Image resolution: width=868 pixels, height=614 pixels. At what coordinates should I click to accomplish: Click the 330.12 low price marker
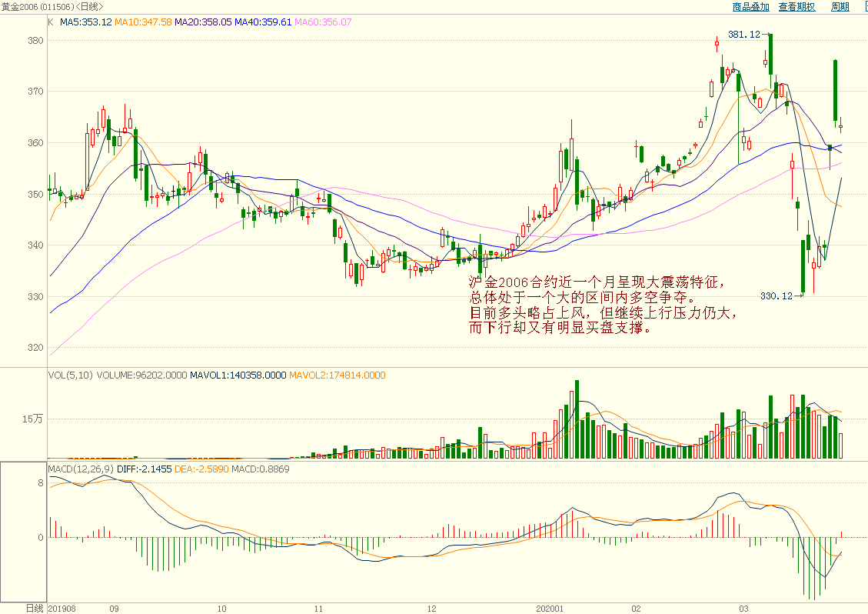(776, 295)
